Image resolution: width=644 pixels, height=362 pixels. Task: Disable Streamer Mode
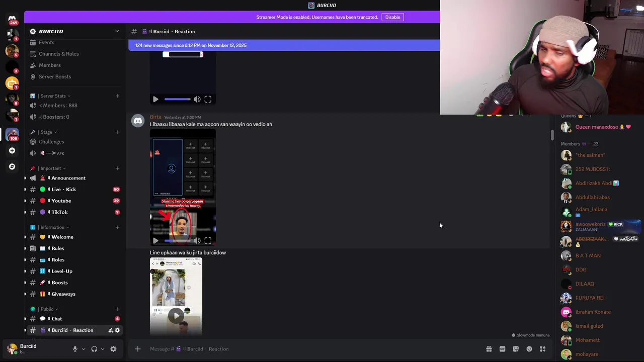pos(392,17)
